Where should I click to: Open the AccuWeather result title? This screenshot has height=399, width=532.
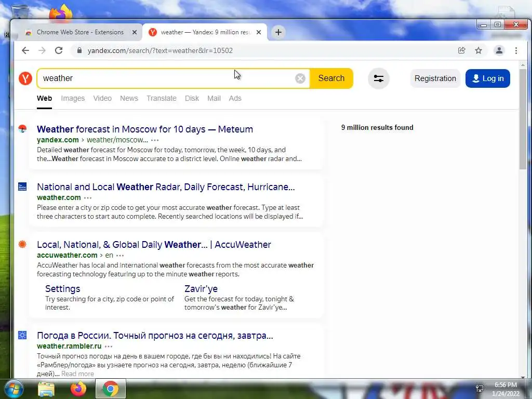[154, 245]
